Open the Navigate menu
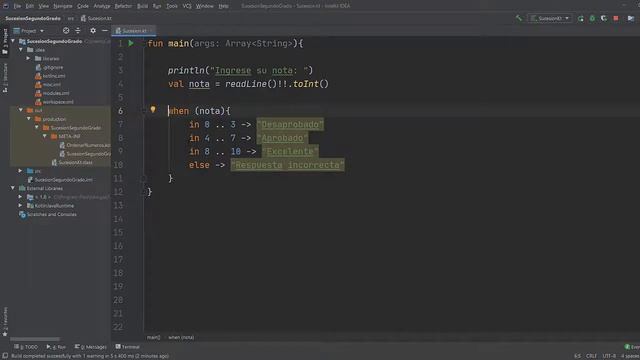Image resolution: width=640 pixels, height=360 pixels. point(62,6)
